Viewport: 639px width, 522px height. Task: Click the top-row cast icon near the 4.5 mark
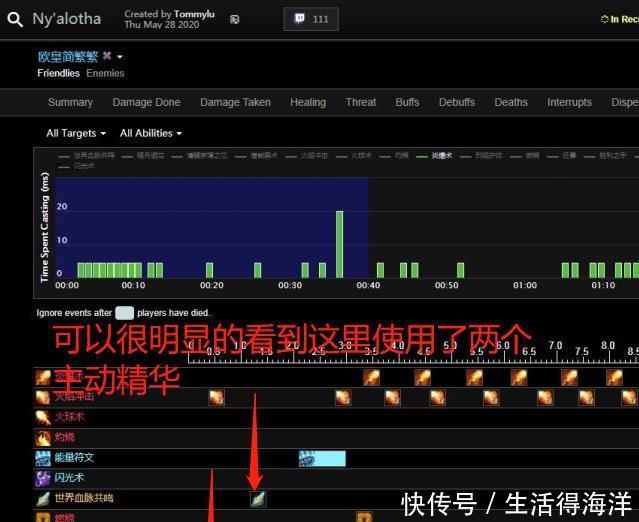click(x=423, y=377)
